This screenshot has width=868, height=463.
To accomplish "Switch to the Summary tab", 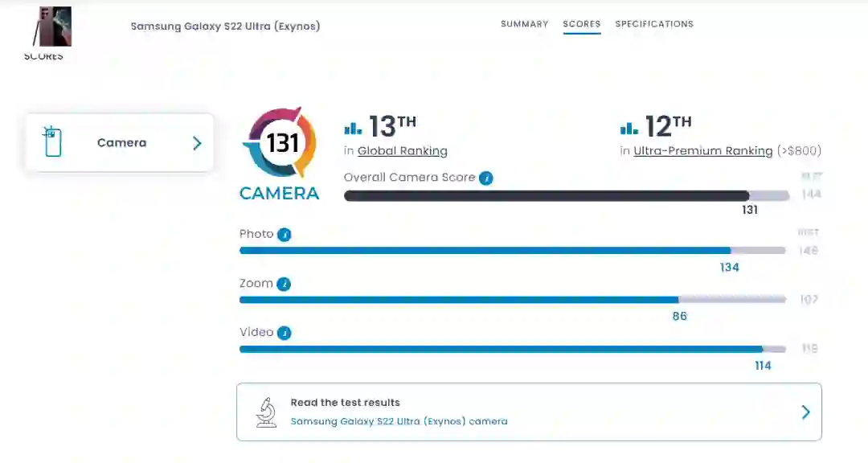I will coord(524,24).
